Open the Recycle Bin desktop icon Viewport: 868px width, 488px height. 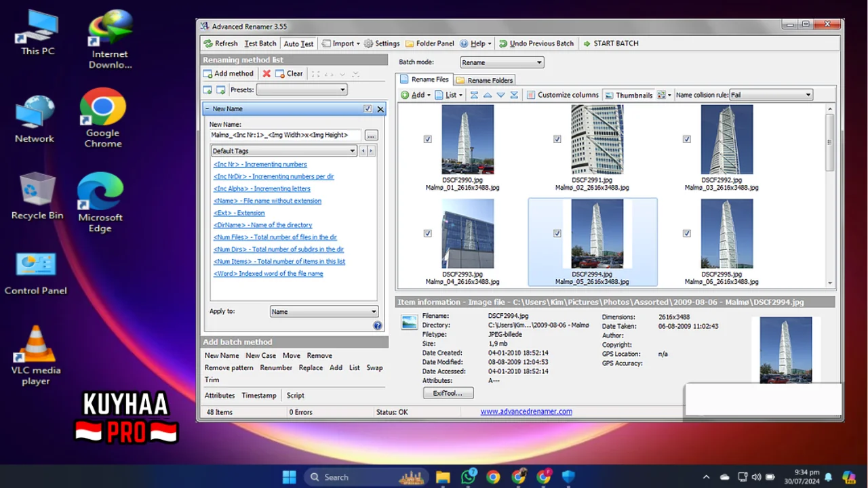pyautogui.click(x=37, y=196)
